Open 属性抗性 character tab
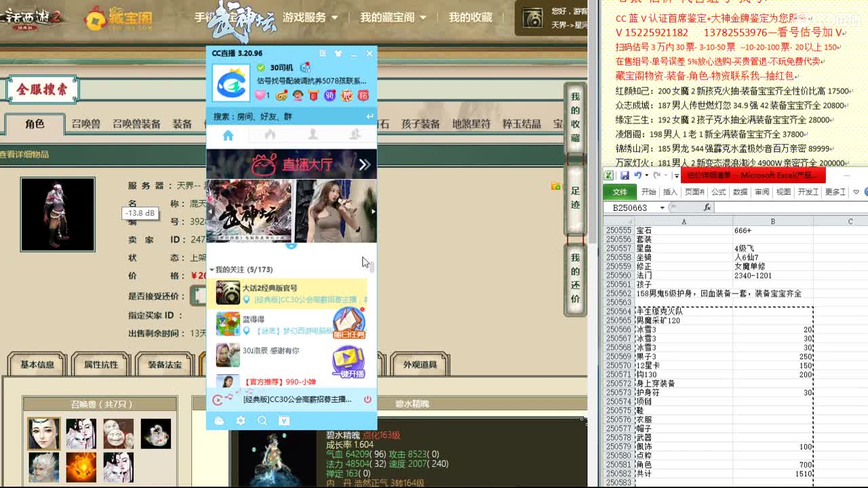This screenshot has width=868, height=488. (100, 365)
